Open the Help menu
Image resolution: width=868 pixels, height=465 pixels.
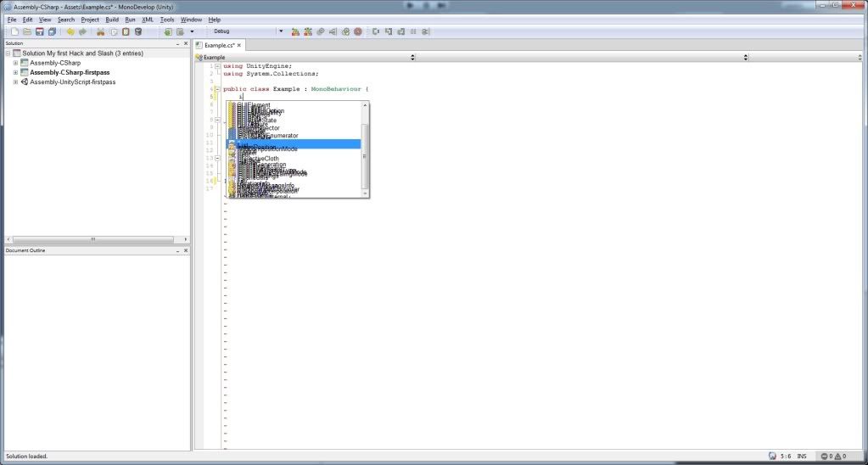point(214,20)
